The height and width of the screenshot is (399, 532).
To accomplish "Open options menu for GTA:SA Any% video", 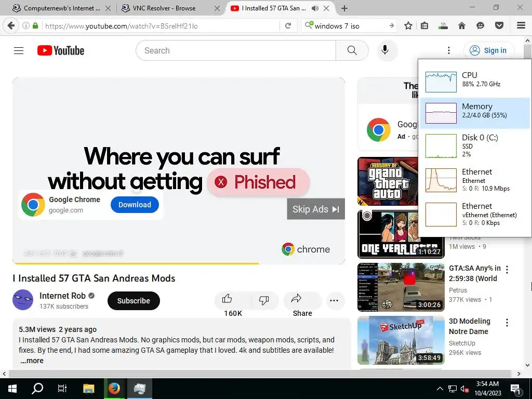I will click(507, 270).
